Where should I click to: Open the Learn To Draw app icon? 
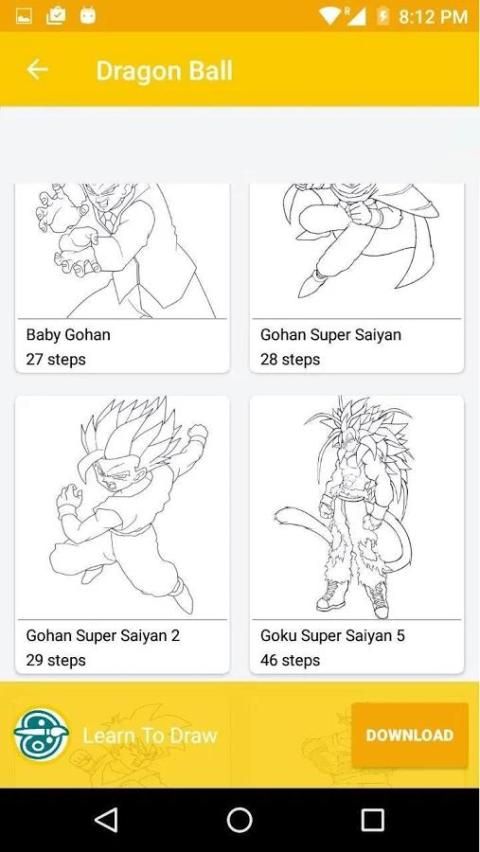(x=41, y=734)
